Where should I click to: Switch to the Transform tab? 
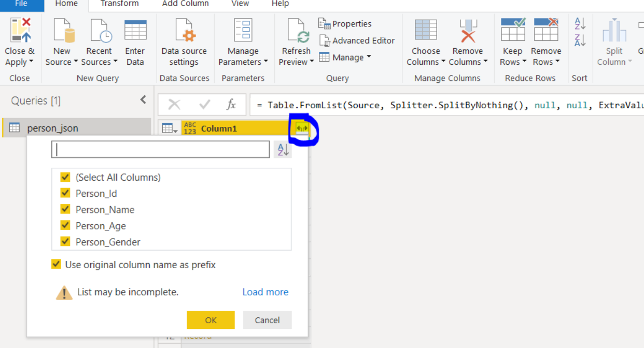point(119,4)
